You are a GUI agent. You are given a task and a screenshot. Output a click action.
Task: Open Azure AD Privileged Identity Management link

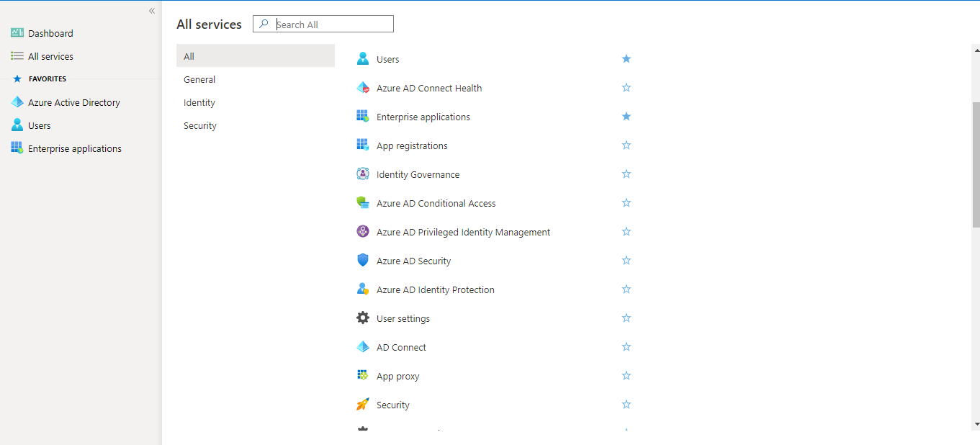click(x=464, y=232)
